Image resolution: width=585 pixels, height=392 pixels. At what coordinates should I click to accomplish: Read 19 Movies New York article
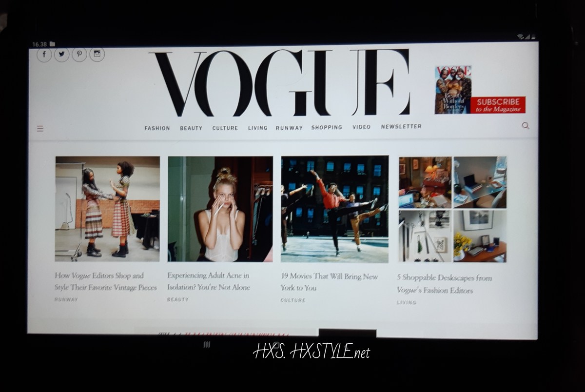[329, 282]
